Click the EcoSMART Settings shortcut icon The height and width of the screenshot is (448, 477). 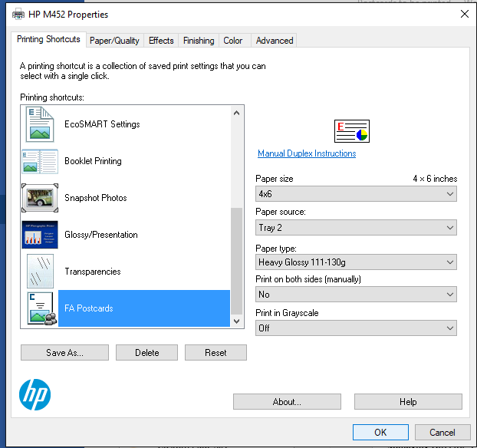pyautogui.click(x=39, y=124)
